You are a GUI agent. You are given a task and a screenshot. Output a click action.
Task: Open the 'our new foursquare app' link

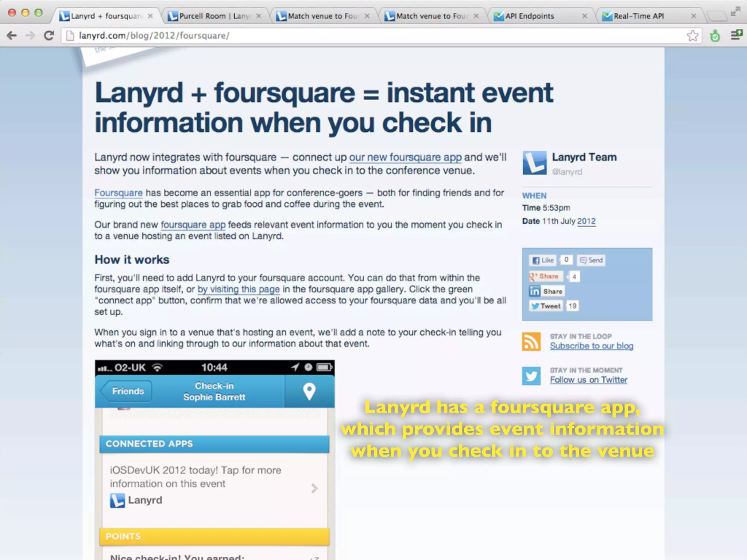tap(405, 157)
